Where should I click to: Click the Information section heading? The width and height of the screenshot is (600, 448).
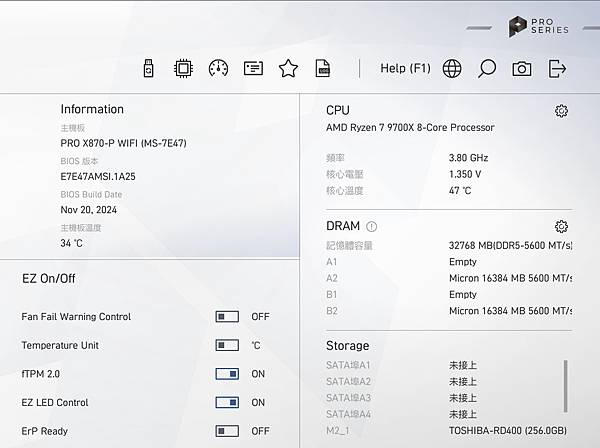pos(92,109)
